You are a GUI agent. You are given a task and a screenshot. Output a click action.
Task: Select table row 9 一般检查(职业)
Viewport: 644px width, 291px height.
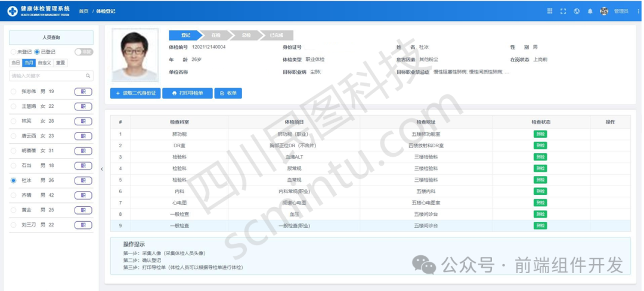(370, 225)
